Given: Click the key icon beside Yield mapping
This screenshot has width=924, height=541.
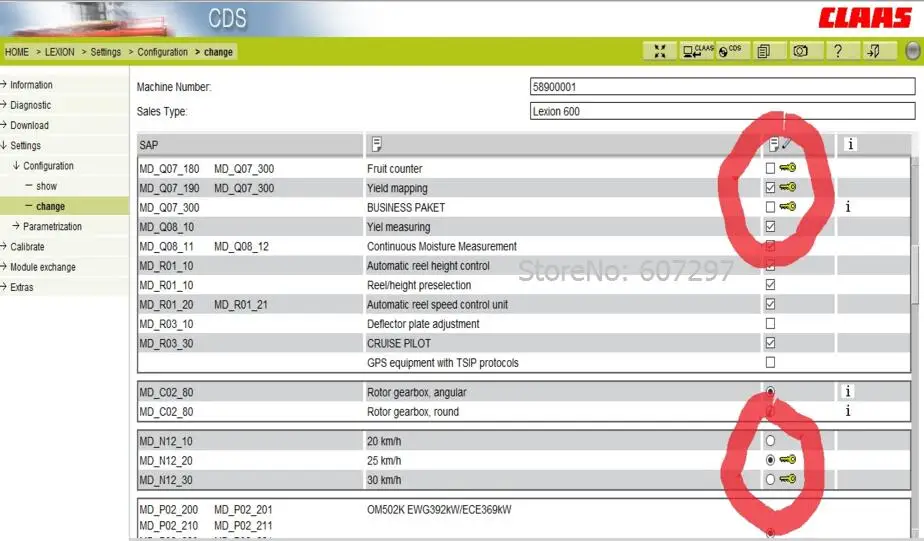Looking at the screenshot, I should [788, 187].
